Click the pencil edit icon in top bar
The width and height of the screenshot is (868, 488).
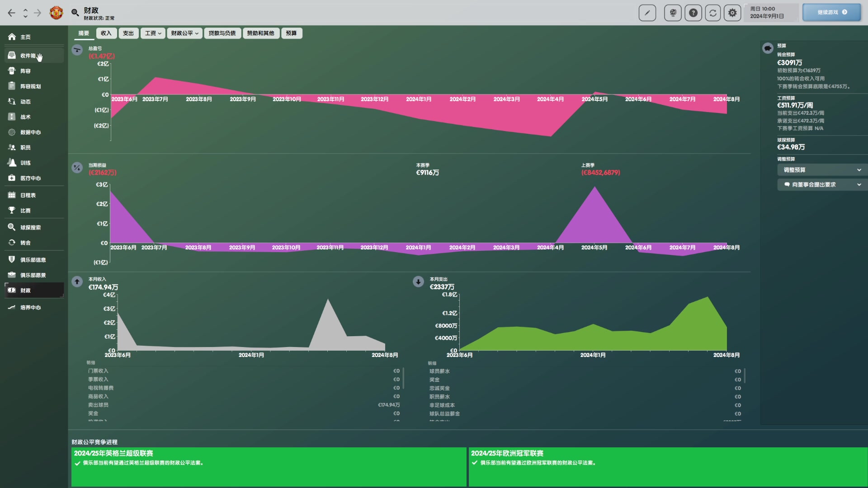tap(647, 13)
